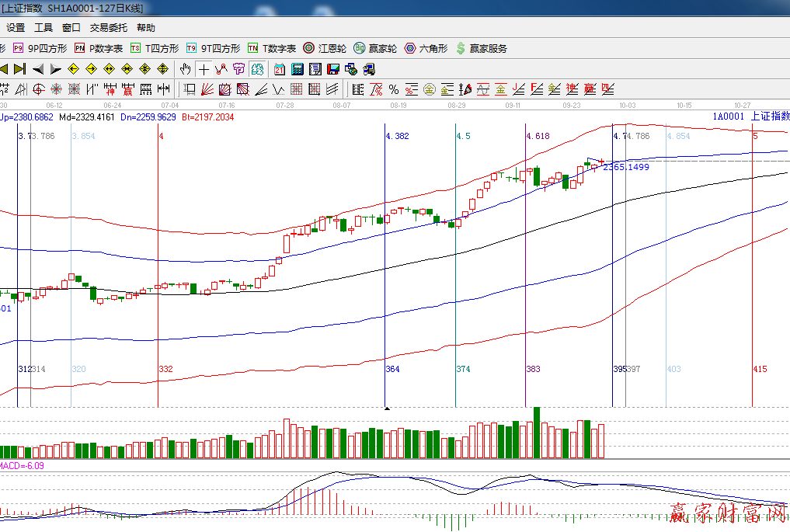Open the calculator tool
Image resolution: width=790 pixels, height=532 pixels.
pyautogui.click(x=298, y=69)
